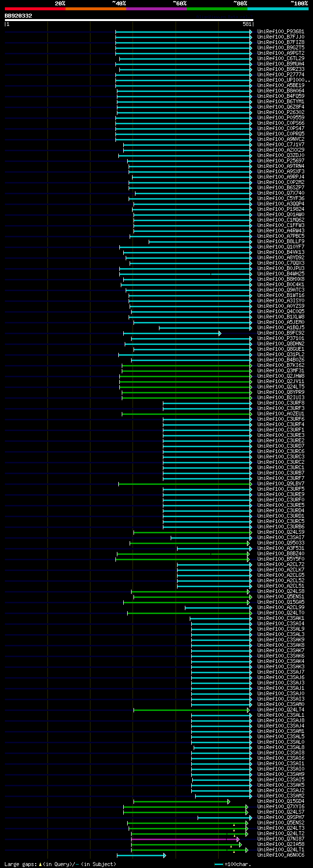Click the UniRef100_B7KI62 label

tap(281, 365)
